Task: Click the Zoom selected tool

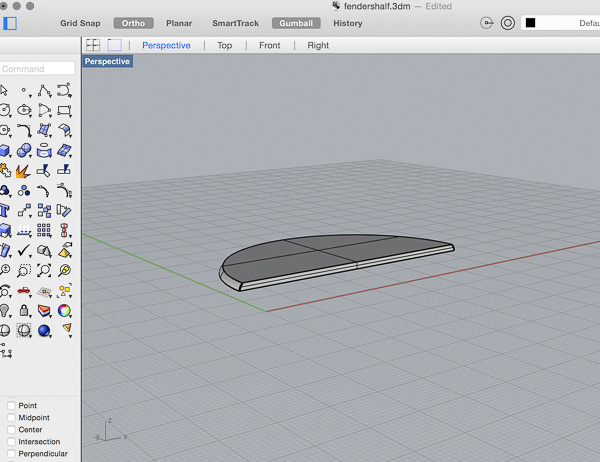Action: (x=64, y=270)
